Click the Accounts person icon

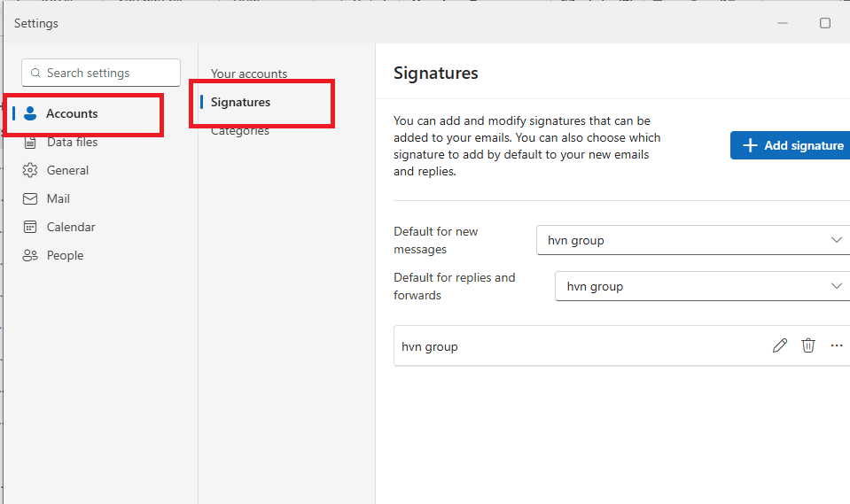pos(30,113)
